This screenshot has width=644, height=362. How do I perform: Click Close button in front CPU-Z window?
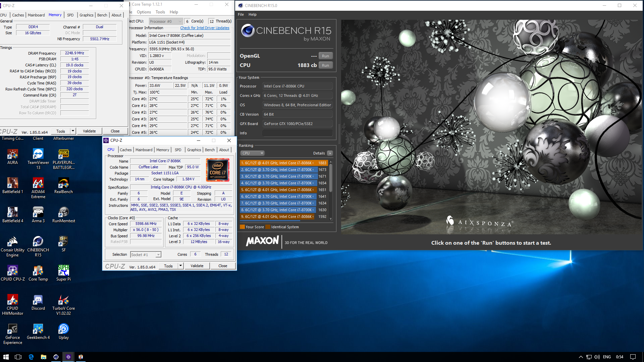tap(223, 266)
